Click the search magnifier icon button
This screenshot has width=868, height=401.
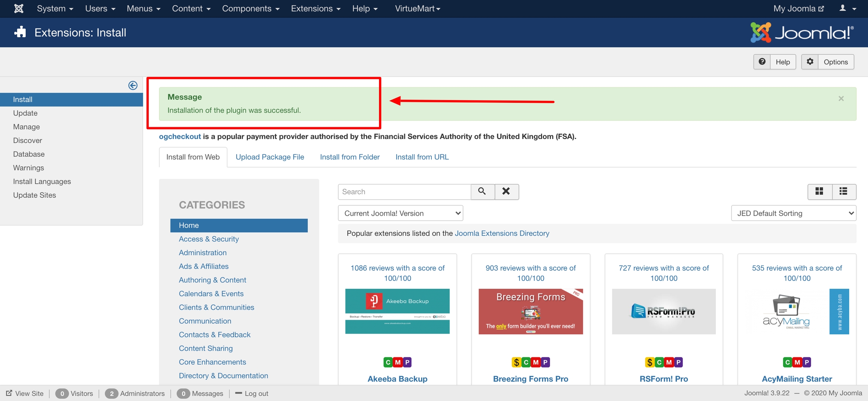tap(482, 192)
